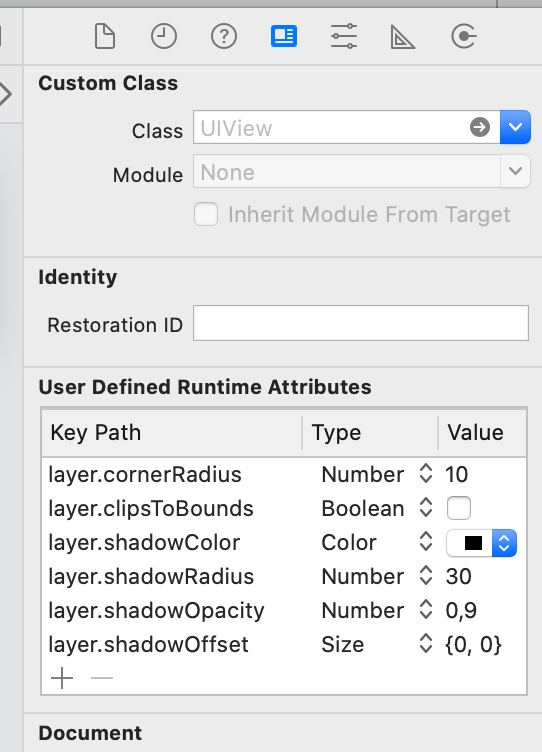This screenshot has width=542, height=752.
Task: Change type of layer.shadowOffset via stepper
Action: click(425, 644)
